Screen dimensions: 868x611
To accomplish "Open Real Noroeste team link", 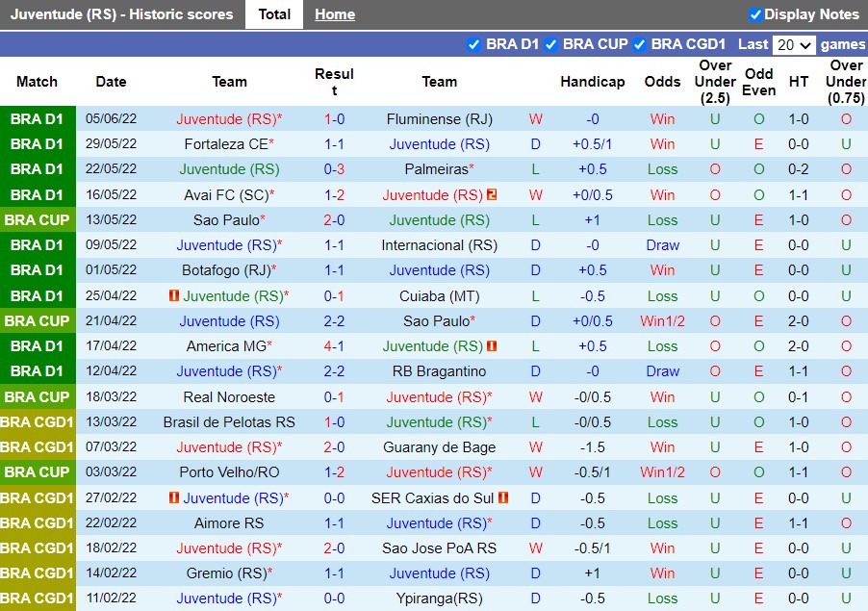I will tap(229, 397).
